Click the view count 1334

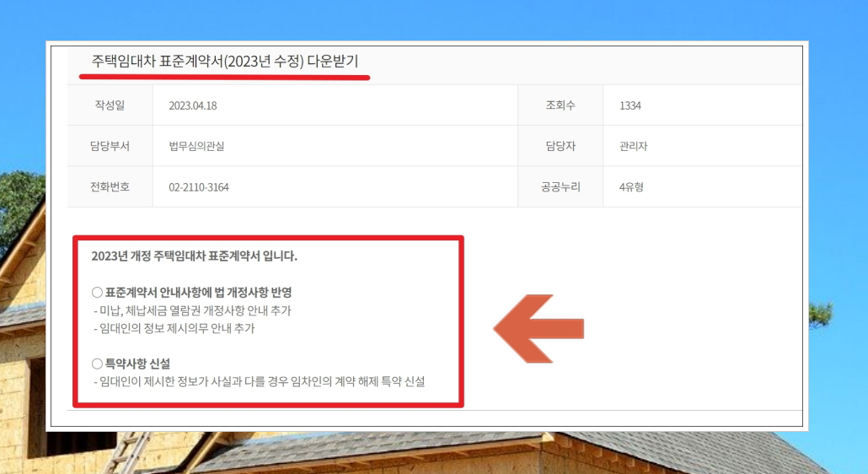[630, 105]
